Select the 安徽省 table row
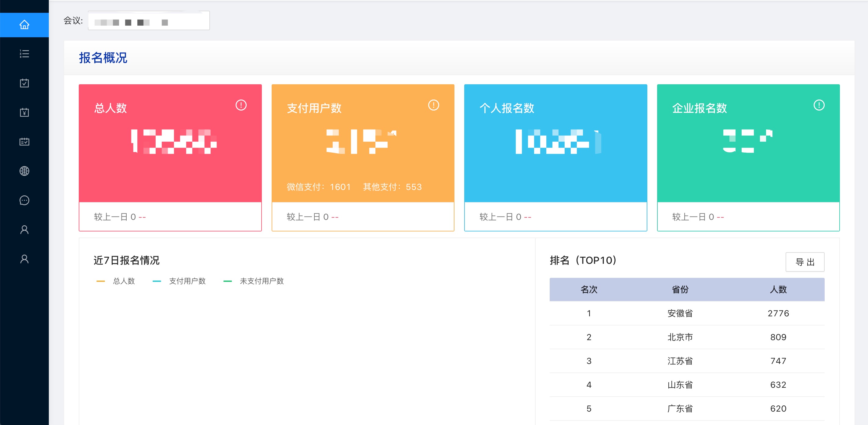 (687, 314)
